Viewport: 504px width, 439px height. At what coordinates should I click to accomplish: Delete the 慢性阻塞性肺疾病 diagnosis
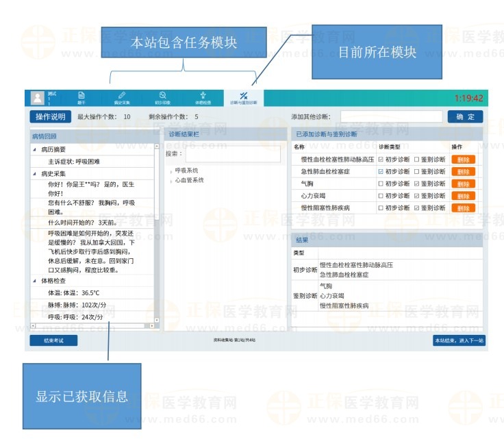463,208
